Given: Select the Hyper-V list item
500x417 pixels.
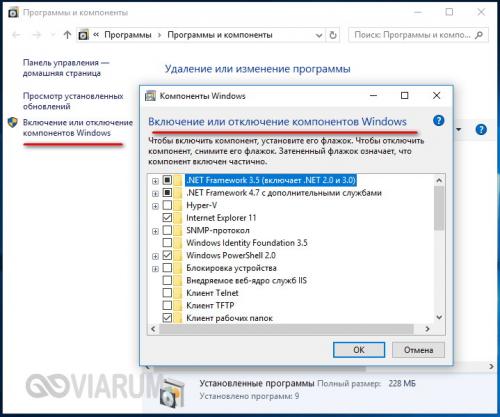Looking at the screenshot, I should (201, 205).
